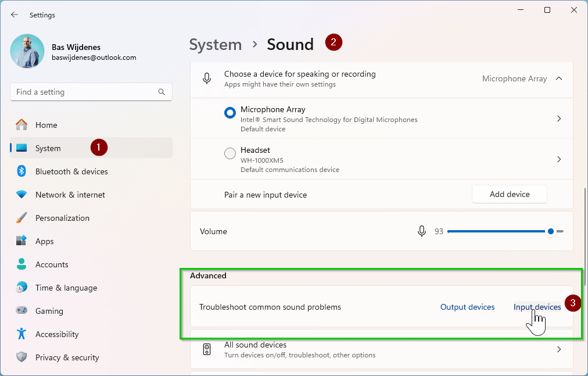Open All sound devices page
588x376 pixels.
[381, 349]
